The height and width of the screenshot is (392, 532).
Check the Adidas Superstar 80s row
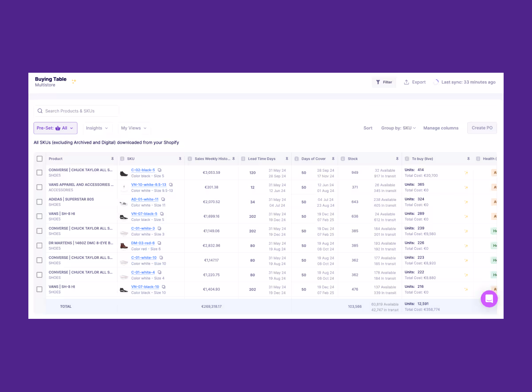point(39,202)
